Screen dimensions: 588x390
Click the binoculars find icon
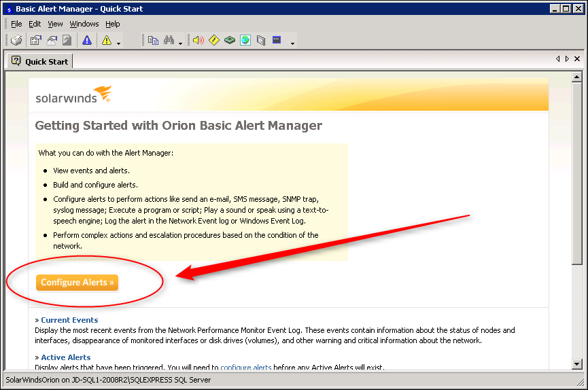point(169,40)
